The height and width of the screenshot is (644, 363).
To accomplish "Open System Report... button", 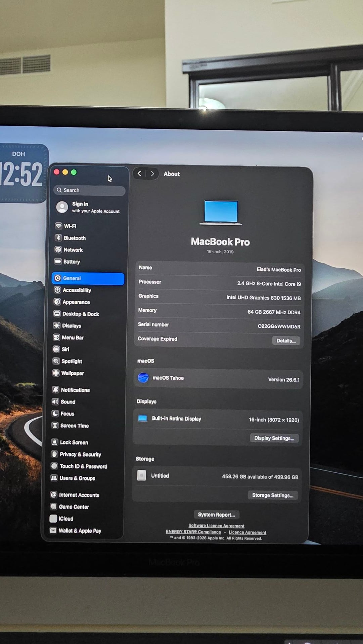I will click(216, 515).
